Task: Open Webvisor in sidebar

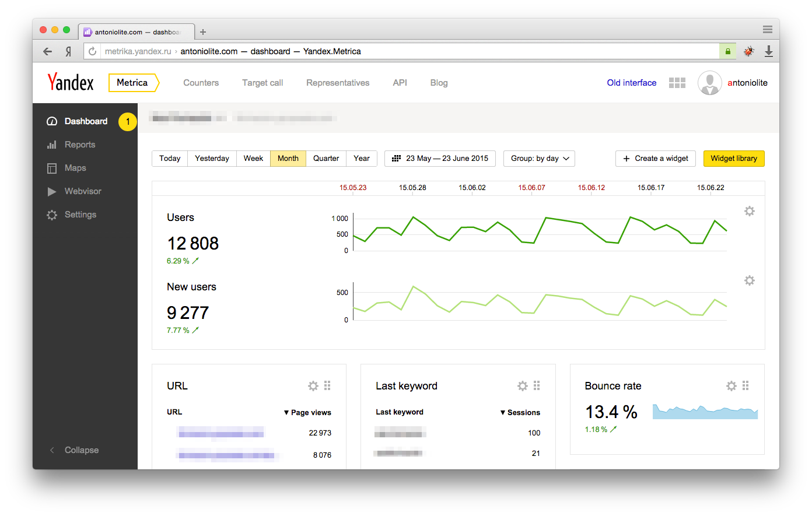Action: pos(83,191)
